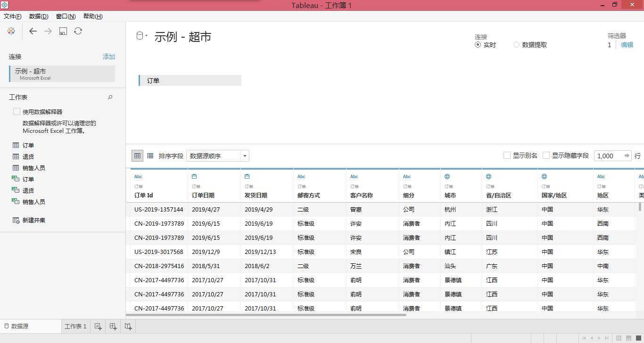Viewport: 644px width, 343px height.
Task: Select the 数据提取 radio button
Action: coord(517,45)
